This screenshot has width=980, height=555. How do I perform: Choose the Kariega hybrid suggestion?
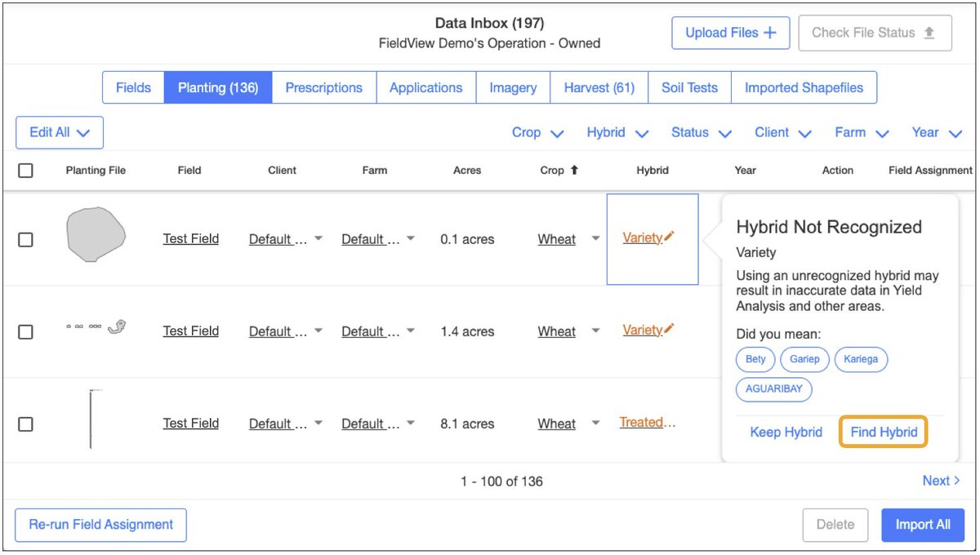[x=861, y=359]
